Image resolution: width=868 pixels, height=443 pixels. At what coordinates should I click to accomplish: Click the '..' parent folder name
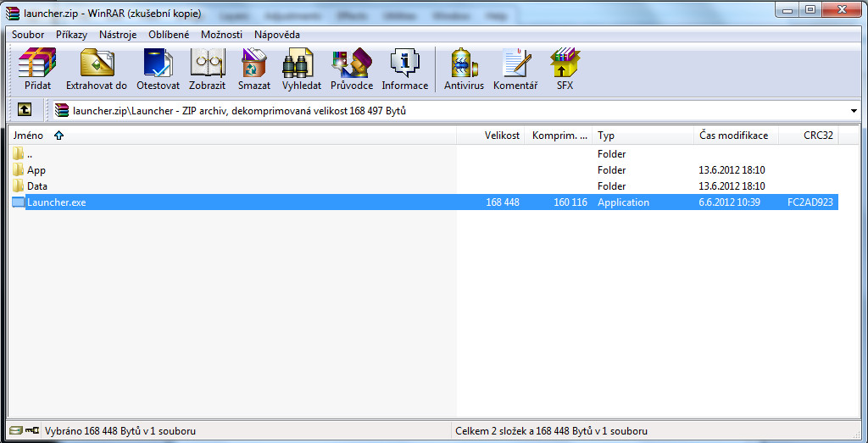point(30,154)
